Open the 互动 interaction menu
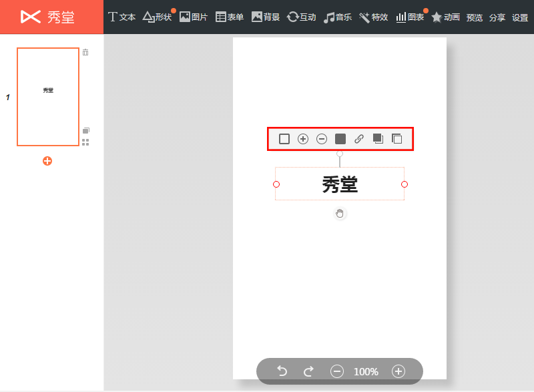This screenshot has width=534, height=392. (302, 17)
